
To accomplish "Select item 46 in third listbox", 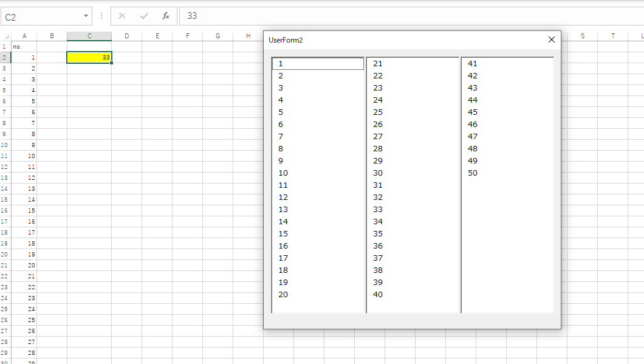I will point(508,125).
